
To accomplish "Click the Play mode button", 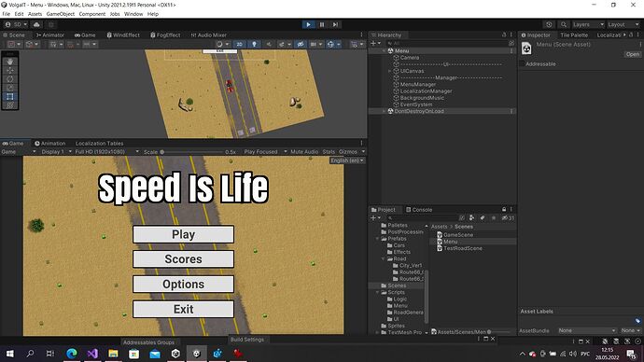I will click(308, 24).
